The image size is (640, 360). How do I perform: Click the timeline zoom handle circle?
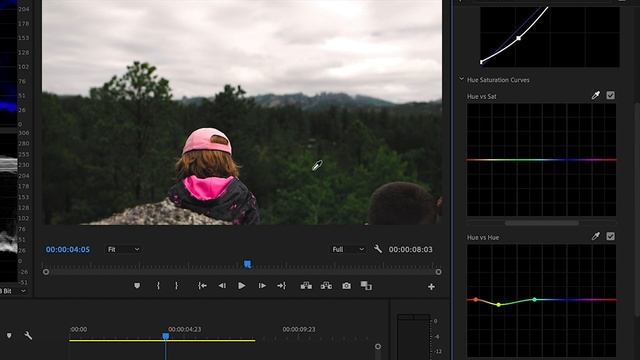378,347
